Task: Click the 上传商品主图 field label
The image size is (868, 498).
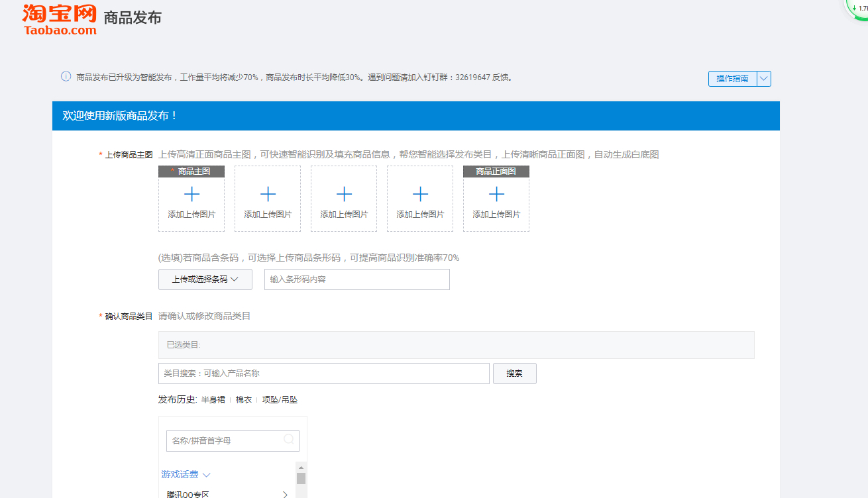Action: pos(129,155)
